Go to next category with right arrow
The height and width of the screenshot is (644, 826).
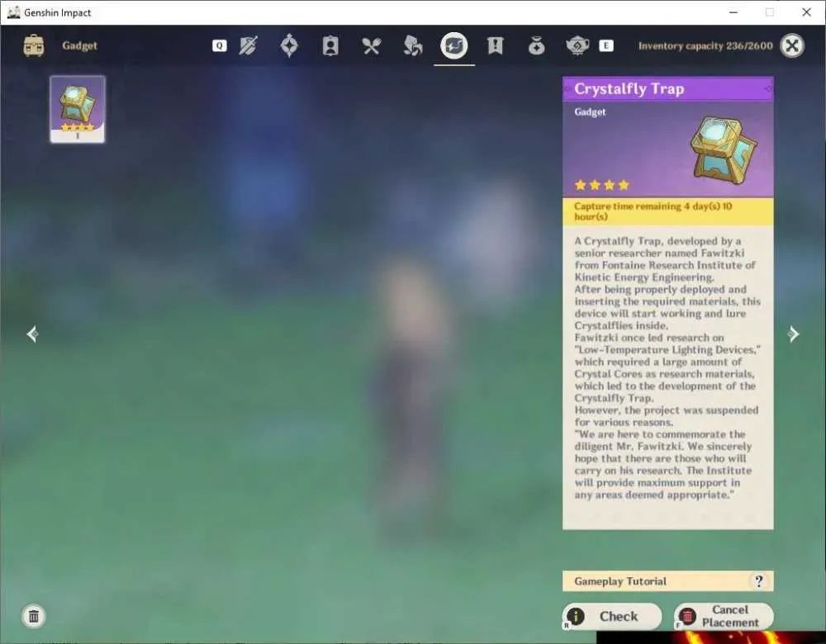point(794,334)
